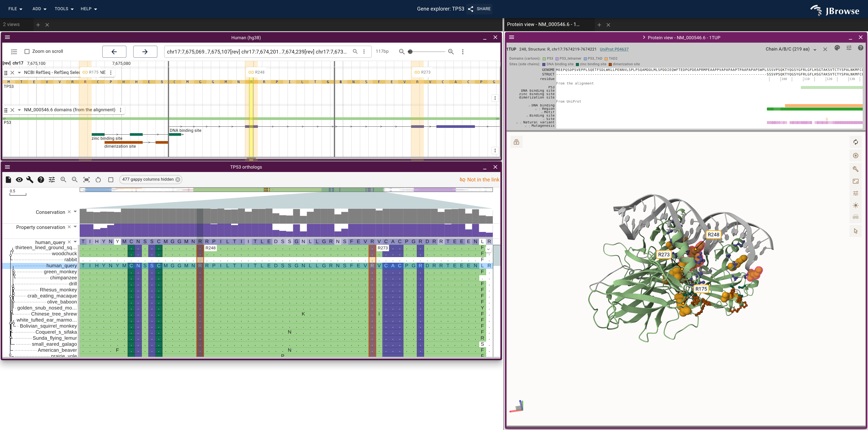Click the genome location search box
The width and height of the screenshot is (868, 430).
(x=257, y=51)
